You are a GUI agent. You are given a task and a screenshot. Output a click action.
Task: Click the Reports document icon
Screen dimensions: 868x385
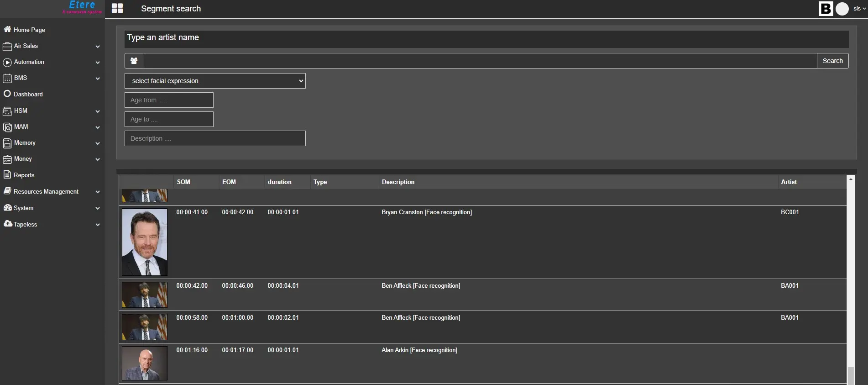click(x=7, y=174)
